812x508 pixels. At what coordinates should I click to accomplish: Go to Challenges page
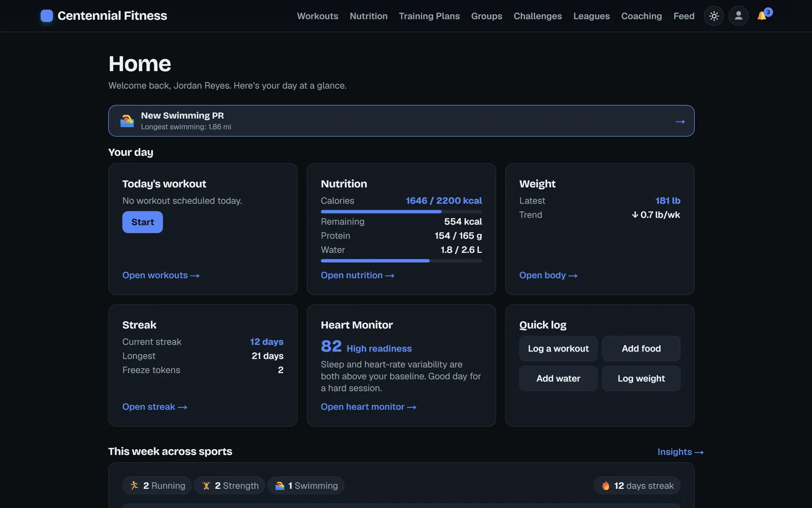(x=537, y=16)
